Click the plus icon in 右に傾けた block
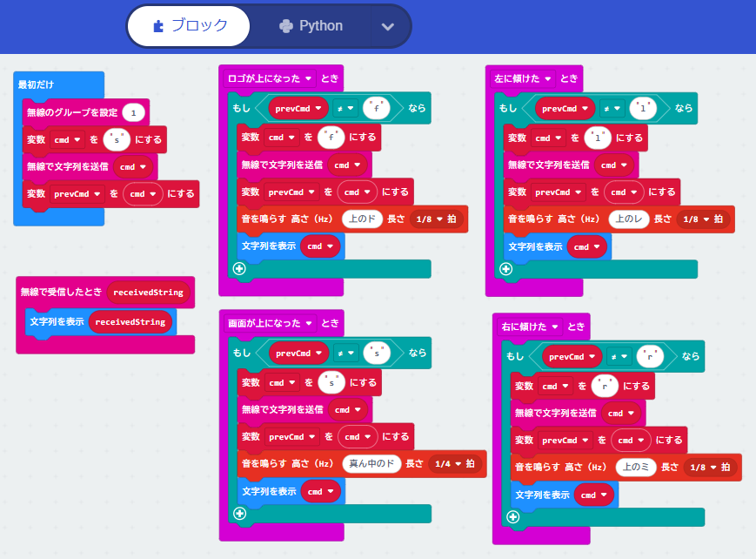756x559 pixels. tap(513, 517)
